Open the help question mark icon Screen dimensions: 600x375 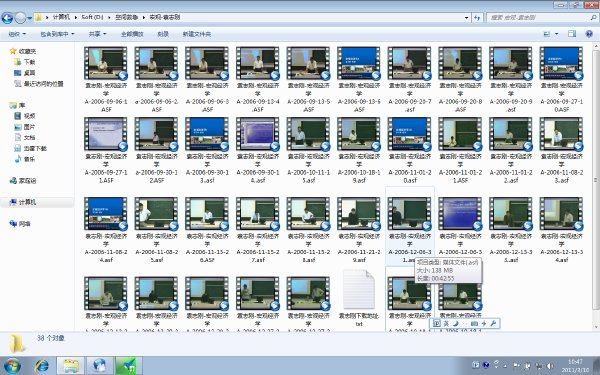pyautogui.click(x=589, y=34)
